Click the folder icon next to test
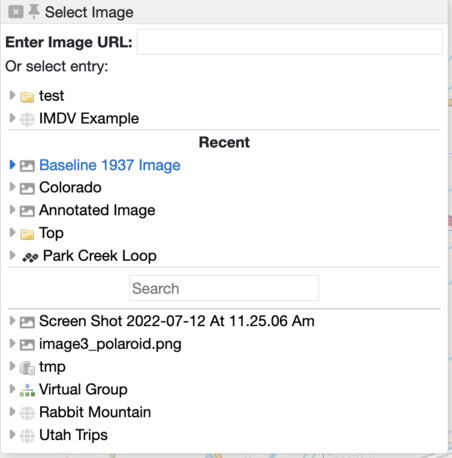 tap(27, 97)
